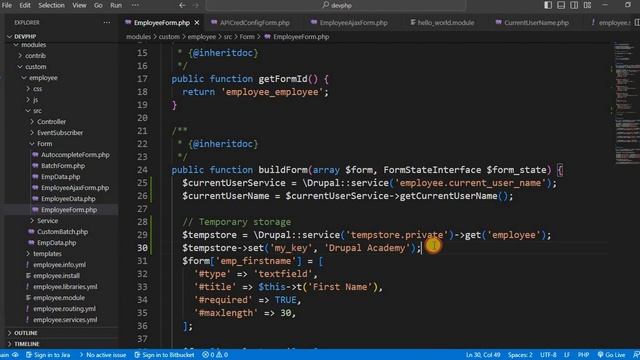Click 'employee' in breadcrumb path
This screenshot has width=640, height=360.
click(x=202, y=37)
